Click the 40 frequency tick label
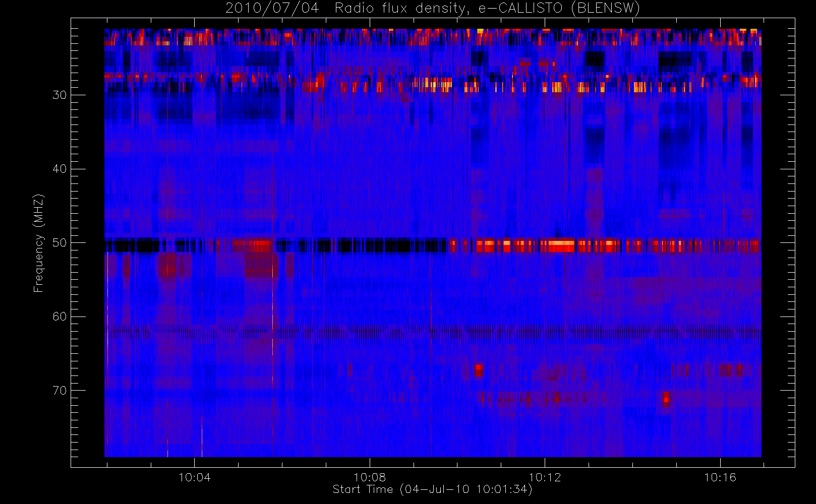This screenshot has width=816, height=504. [60, 169]
